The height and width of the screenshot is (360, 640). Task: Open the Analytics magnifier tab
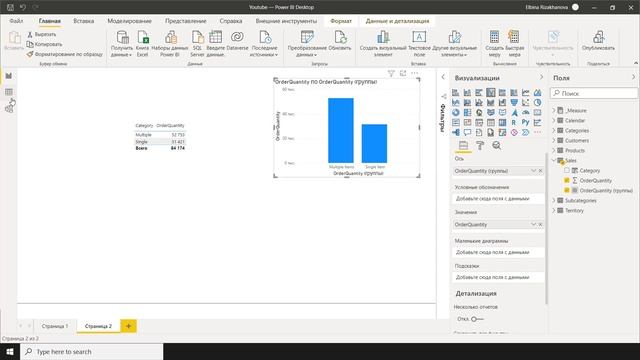tap(496, 145)
